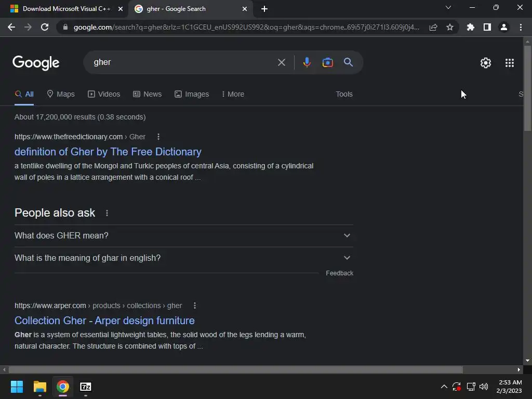Switch to the News results tab
This screenshot has width=532, height=399.
point(147,95)
